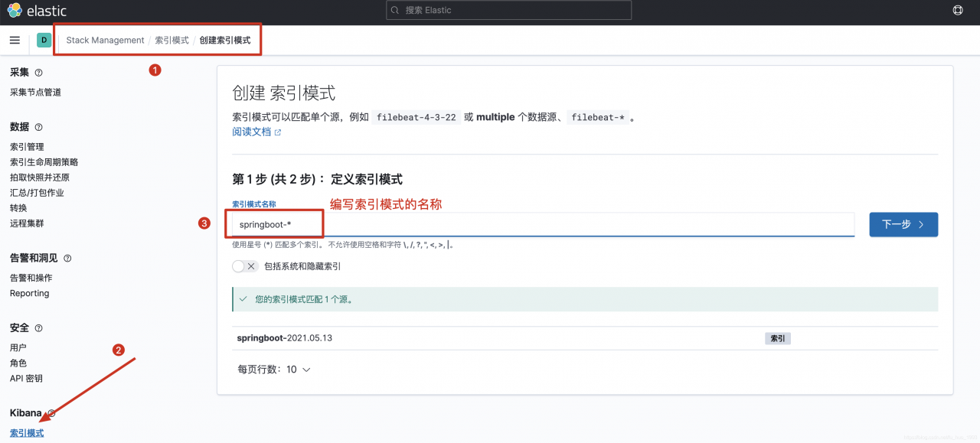
Task: Open 汇总/打包作业 in sidebar
Action: coord(37,193)
